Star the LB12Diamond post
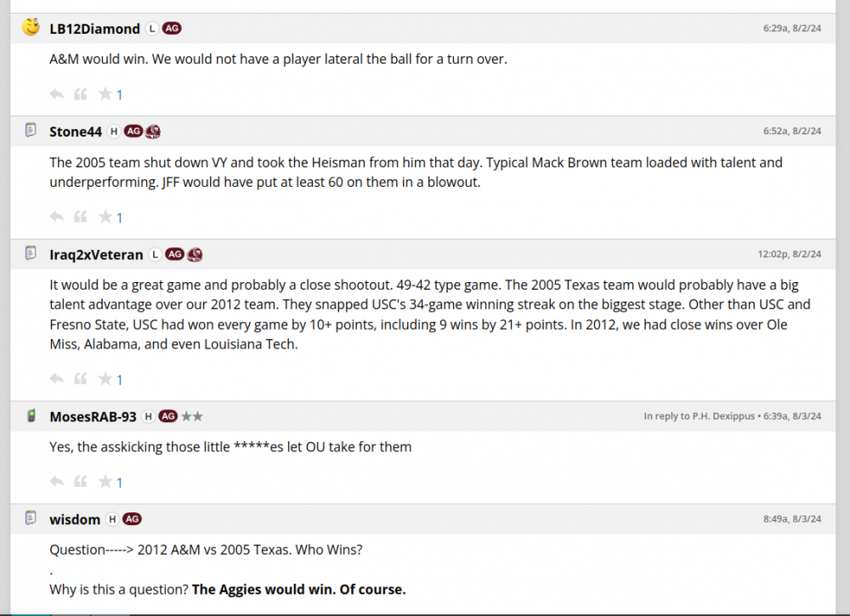 (x=105, y=94)
